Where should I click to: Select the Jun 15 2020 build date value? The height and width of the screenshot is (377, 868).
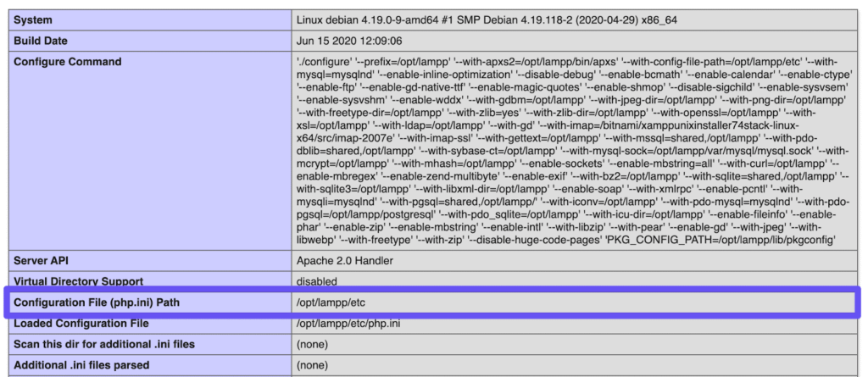(348, 41)
